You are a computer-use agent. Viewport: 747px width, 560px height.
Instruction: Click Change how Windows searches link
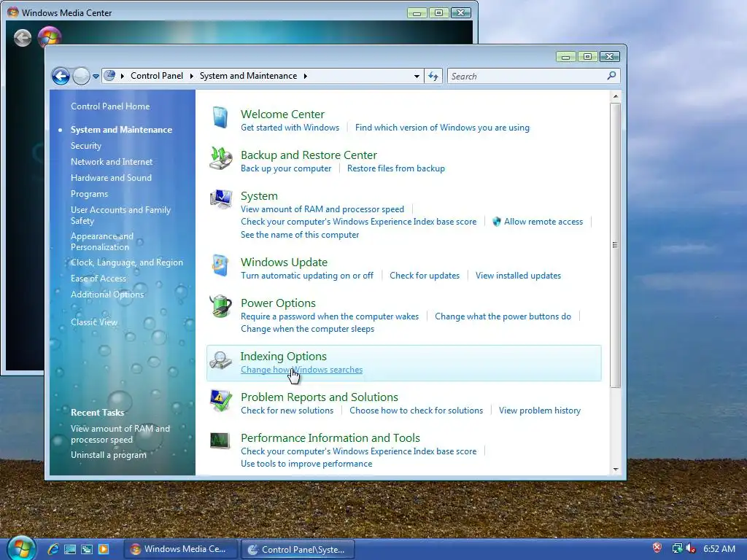point(301,370)
